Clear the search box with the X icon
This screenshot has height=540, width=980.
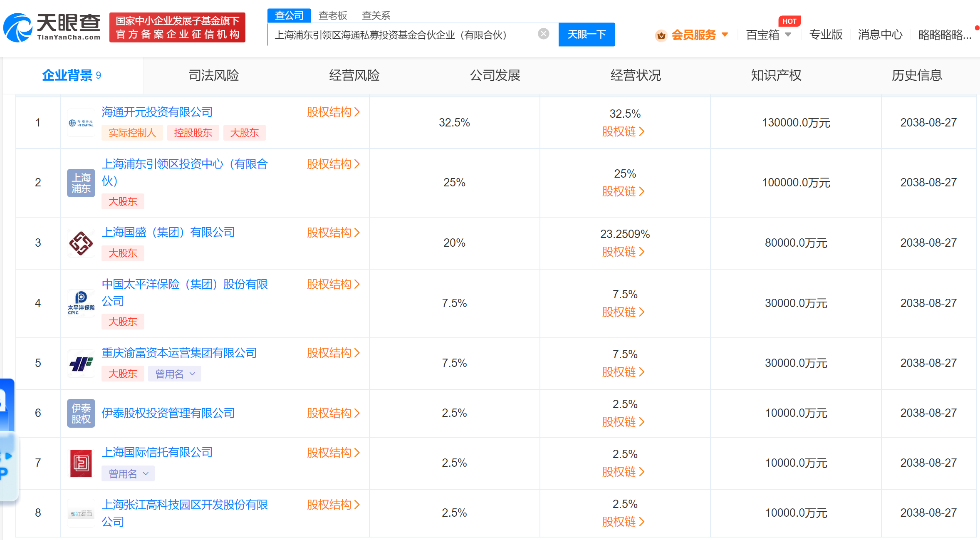(x=543, y=34)
